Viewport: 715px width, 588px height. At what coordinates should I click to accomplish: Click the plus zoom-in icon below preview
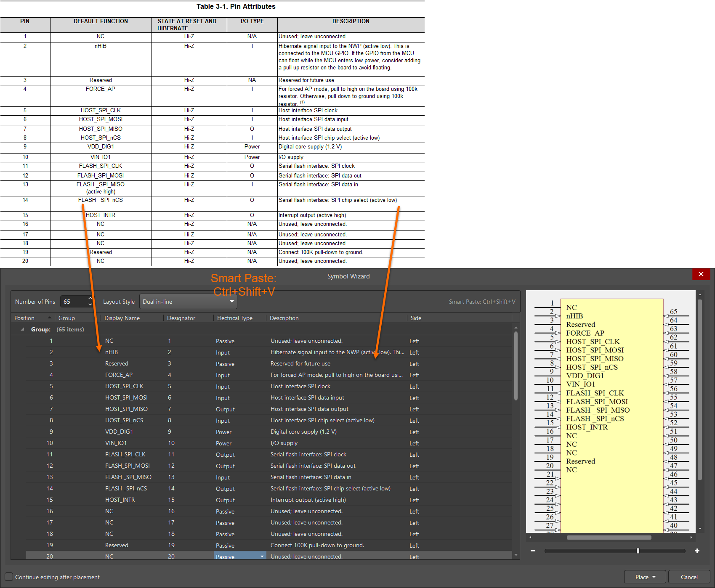coord(697,551)
